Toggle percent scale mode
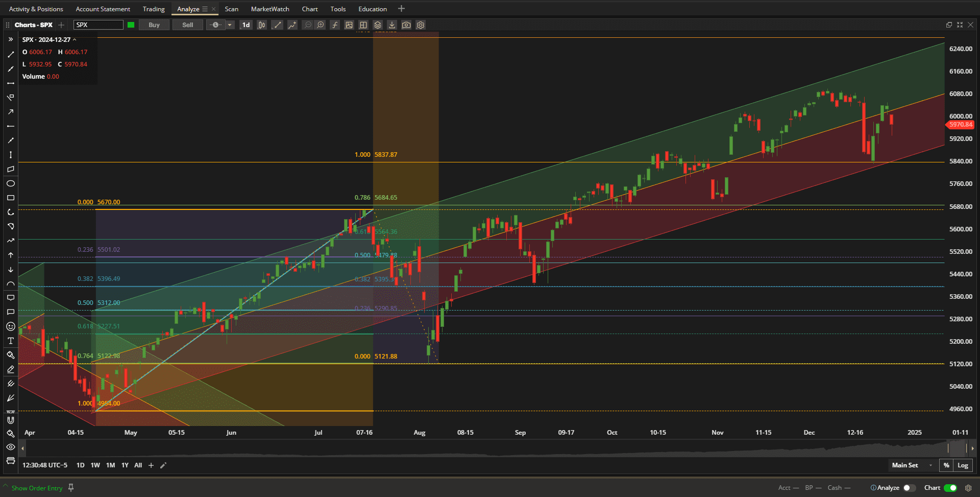This screenshot has height=497, width=980. 946,465
